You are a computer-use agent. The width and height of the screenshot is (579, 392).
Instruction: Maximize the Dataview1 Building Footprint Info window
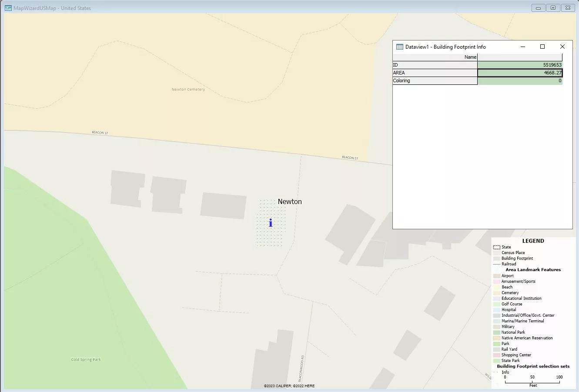[542, 47]
